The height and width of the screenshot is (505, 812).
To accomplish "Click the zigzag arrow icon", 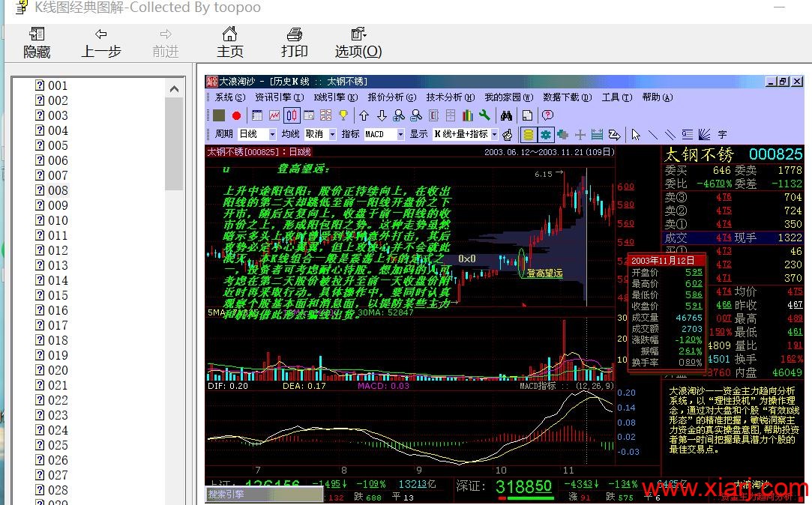I will (615, 135).
